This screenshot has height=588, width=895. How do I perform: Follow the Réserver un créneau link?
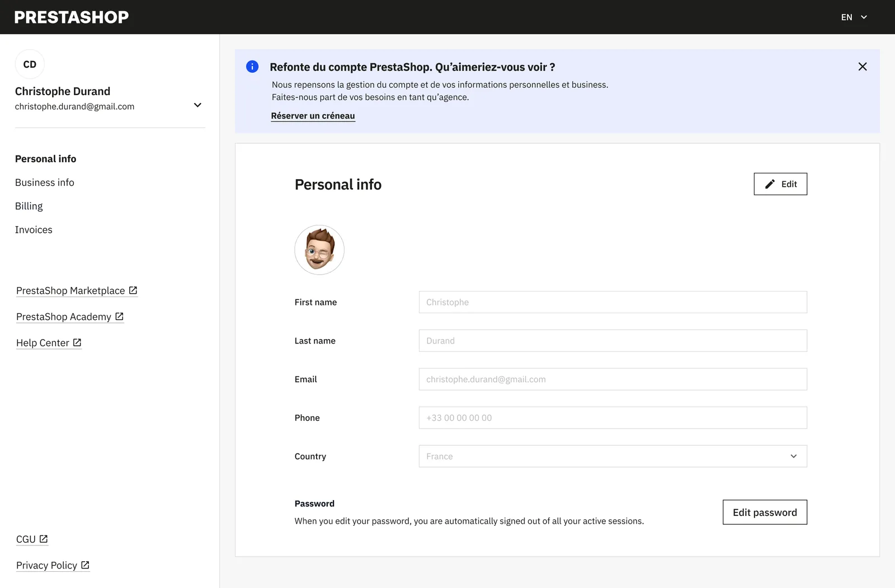(313, 116)
